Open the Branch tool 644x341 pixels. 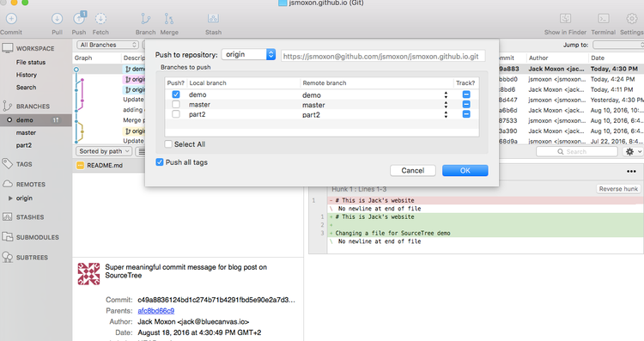(146, 19)
